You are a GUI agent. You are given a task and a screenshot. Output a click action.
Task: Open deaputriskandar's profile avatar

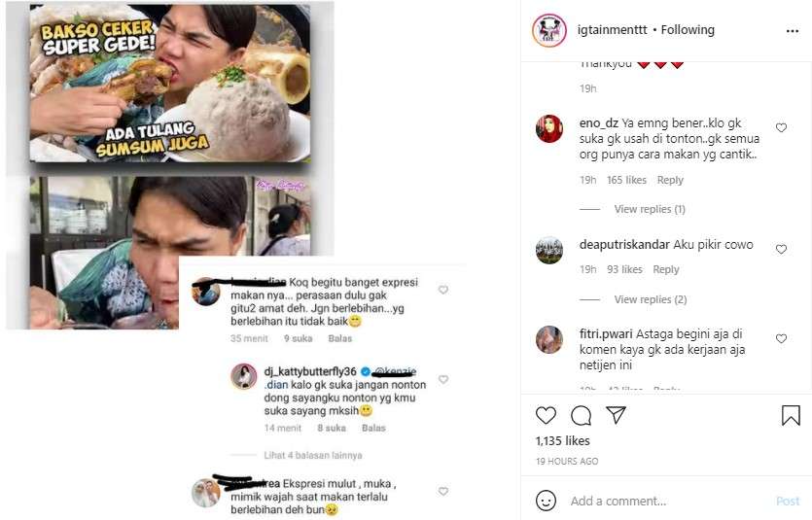click(549, 251)
